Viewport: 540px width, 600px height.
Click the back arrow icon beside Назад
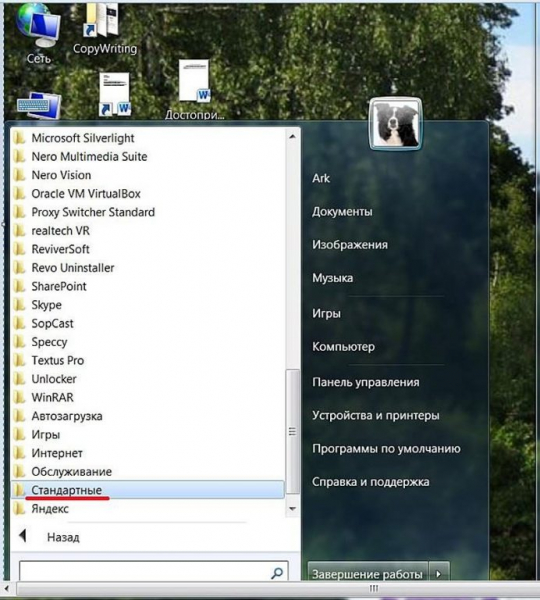tap(23, 536)
